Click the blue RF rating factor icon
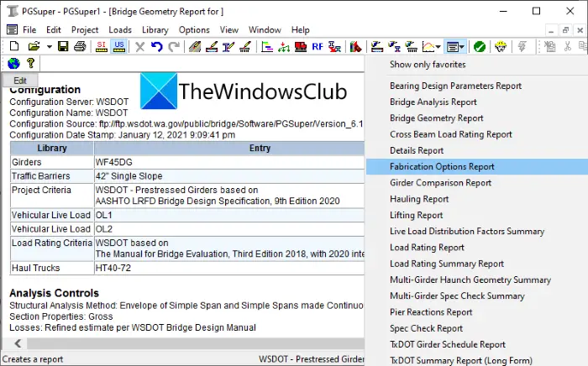The height and width of the screenshot is (366, 588). [318, 47]
